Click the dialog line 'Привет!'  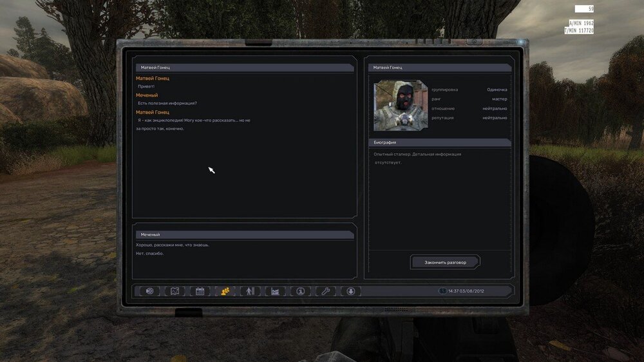pos(146,86)
